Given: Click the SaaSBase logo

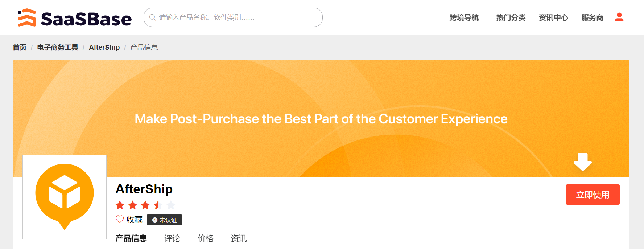Looking at the screenshot, I should [x=74, y=18].
